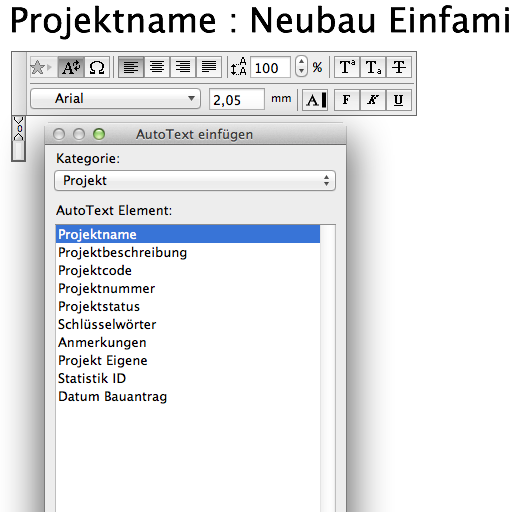
Task: Toggle underline U formatting
Action: [x=399, y=100]
